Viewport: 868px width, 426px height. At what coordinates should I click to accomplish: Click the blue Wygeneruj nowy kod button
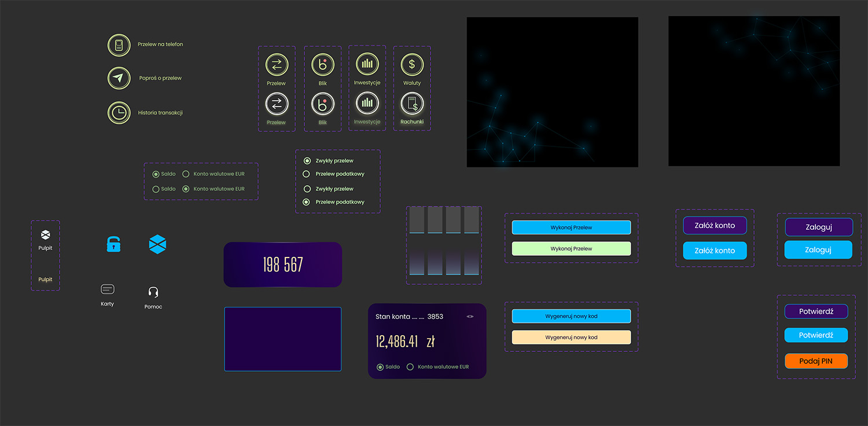(x=571, y=317)
